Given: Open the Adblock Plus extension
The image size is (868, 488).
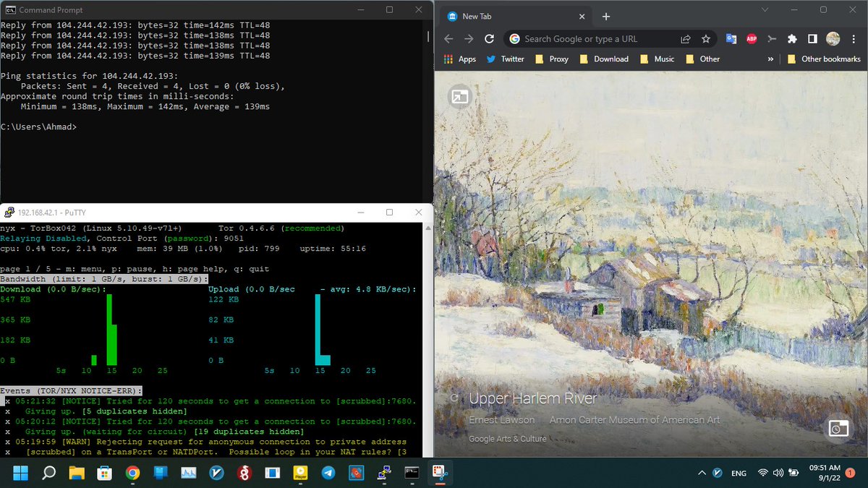Looking at the screenshot, I should click(x=751, y=38).
